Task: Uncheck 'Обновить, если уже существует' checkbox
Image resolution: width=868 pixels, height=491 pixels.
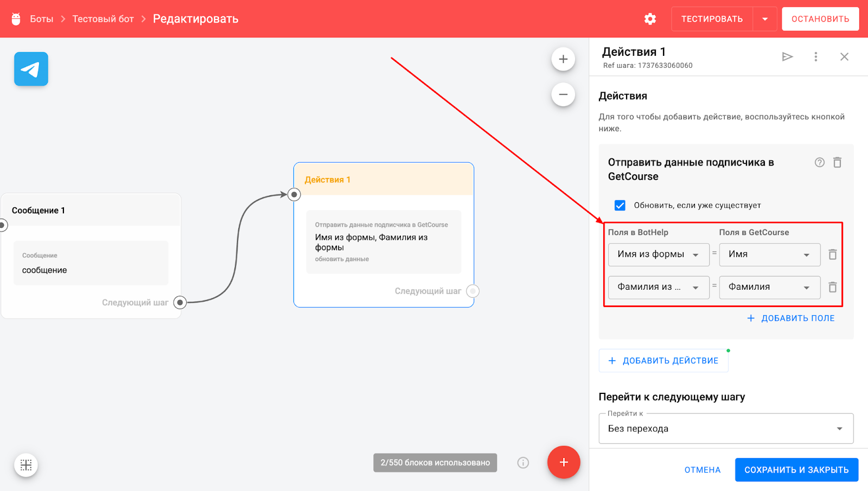Action: (x=620, y=205)
